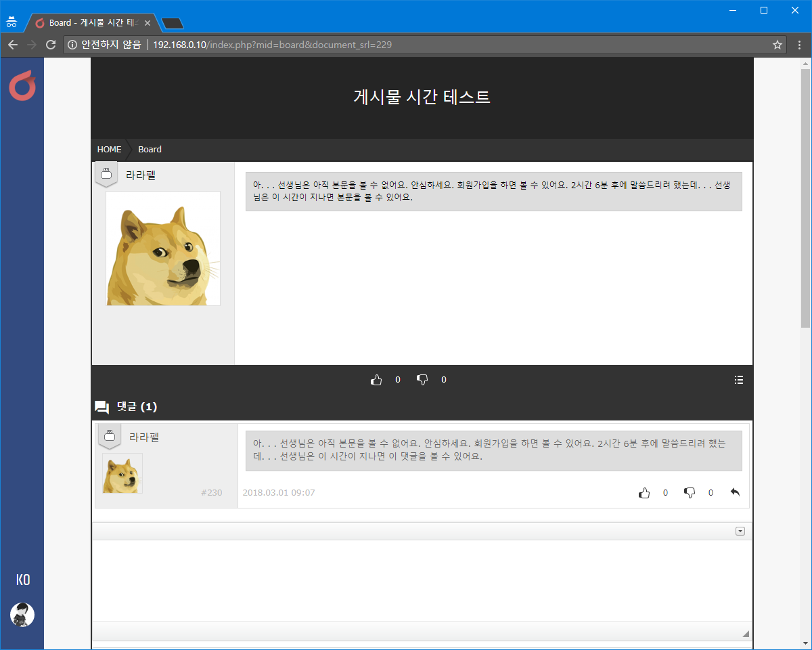Screen dimensions: 812x650
Task: Click the incognito icon in the title bar
Action: (x=12, y=22)
